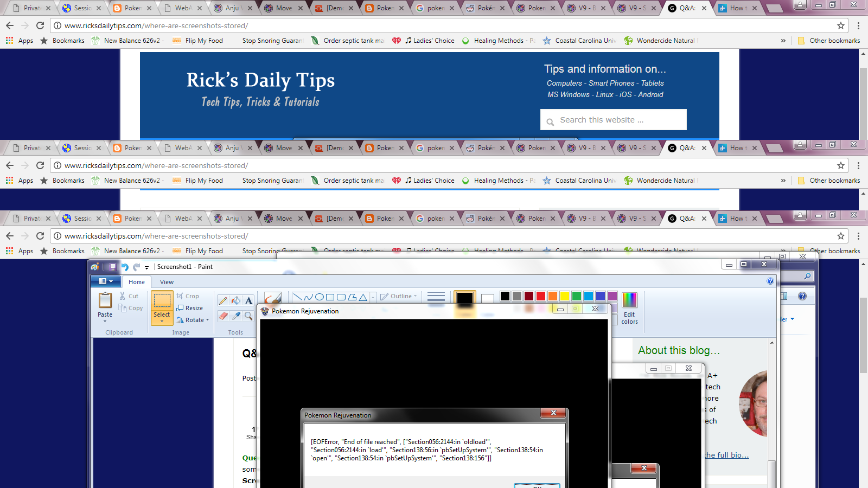This screenshot has height=488, width=868.
Task: Pick the gray swatch in Paint's palette
Action: click(x=517, y=296)
